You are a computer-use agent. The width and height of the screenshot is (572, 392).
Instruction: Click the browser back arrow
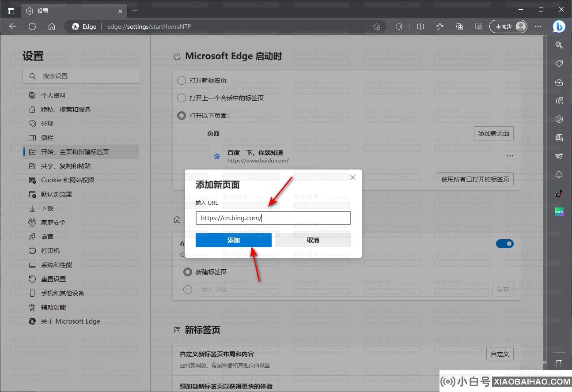(x=13, y=26)
